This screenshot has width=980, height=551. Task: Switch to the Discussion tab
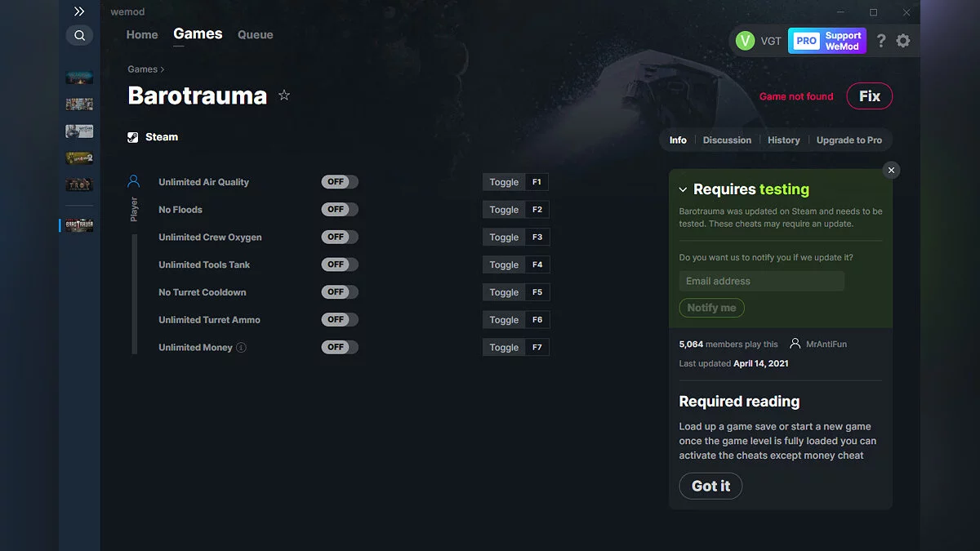[727, 140]
